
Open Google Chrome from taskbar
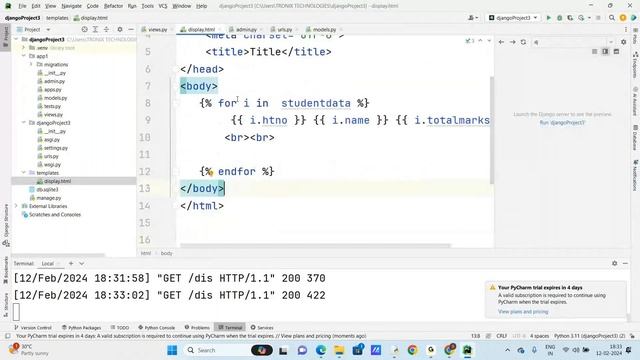[x=412, y=350]
